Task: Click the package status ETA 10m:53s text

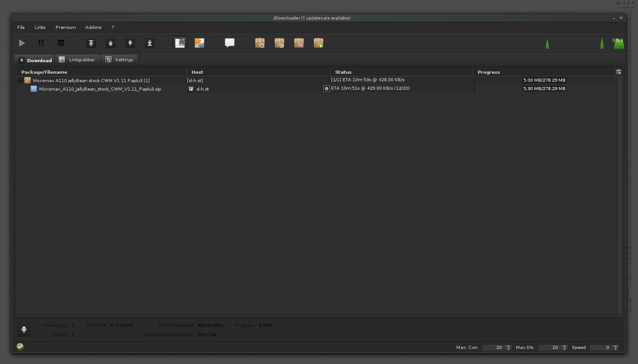Action: [x=368, y=80]
